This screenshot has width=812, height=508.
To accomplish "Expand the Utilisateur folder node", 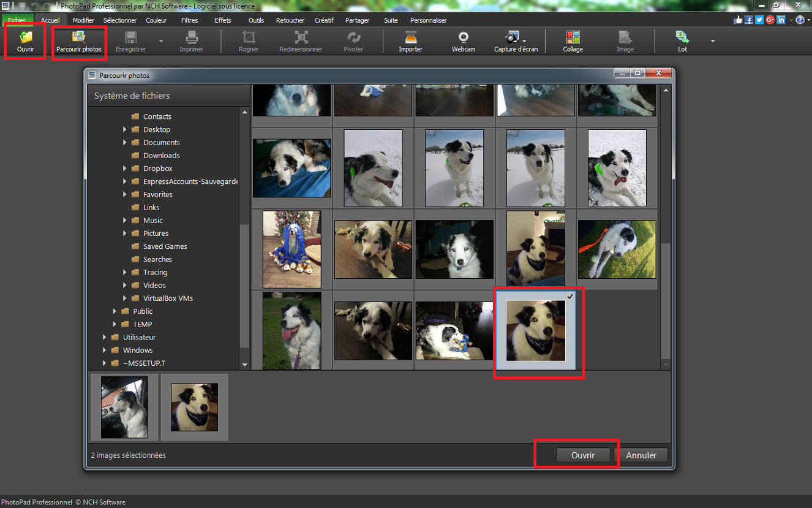I will click(x=105, y=337).
